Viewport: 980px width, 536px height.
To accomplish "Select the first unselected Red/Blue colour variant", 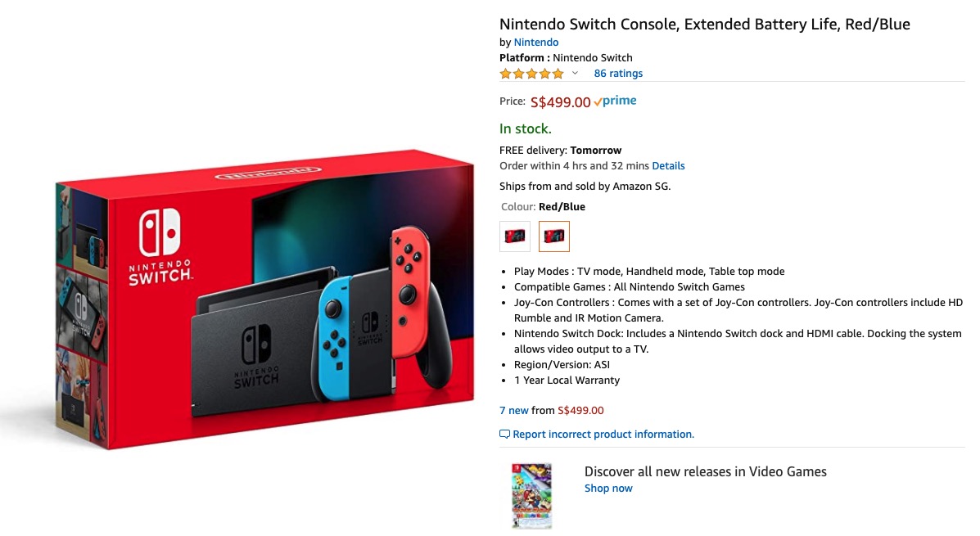I will click(x=514, y=236).
